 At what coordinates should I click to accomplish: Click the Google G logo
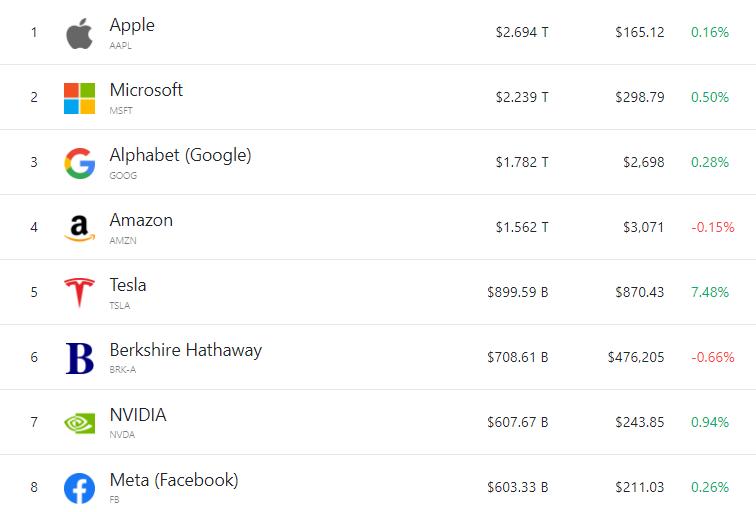point(80,163)
